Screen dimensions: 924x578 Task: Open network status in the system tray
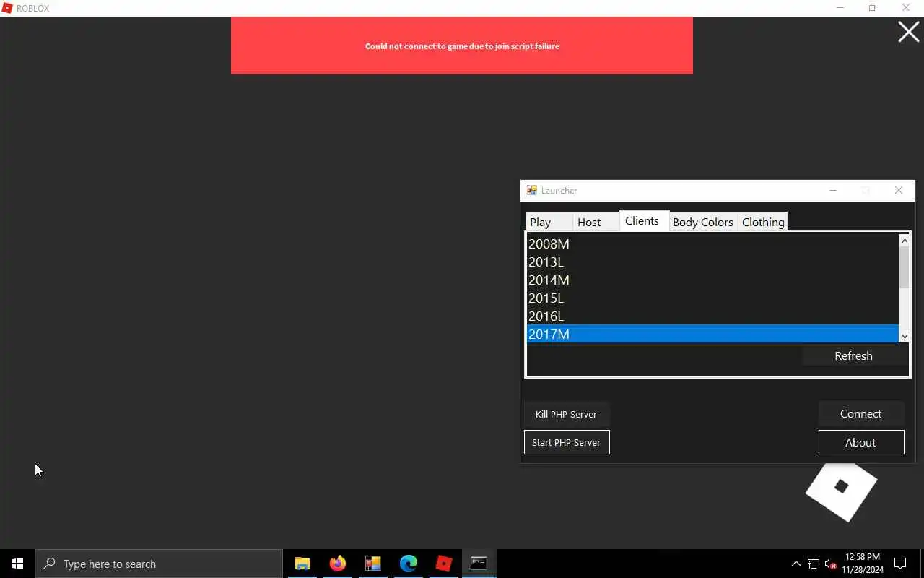point(814,564)
